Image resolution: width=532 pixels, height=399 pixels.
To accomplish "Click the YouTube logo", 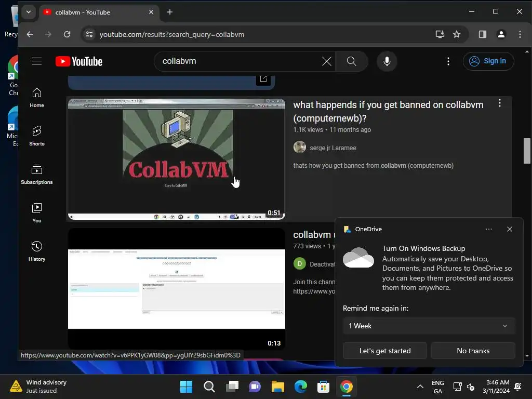I will point(79,61).
